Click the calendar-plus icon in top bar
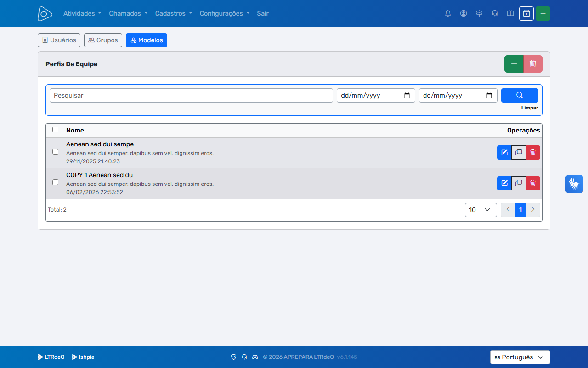588x368 pixels. click(526, 14)
